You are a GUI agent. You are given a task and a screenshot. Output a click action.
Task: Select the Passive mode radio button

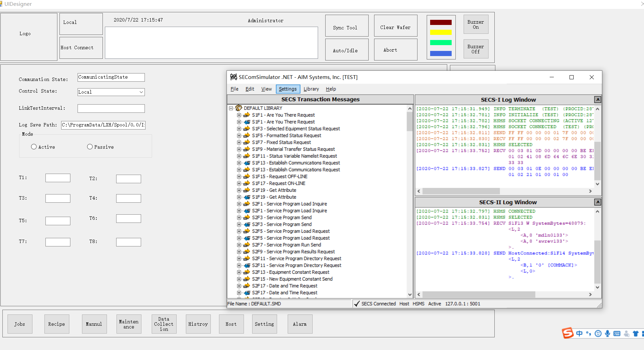pyautogui.click(x=90, y=147)
